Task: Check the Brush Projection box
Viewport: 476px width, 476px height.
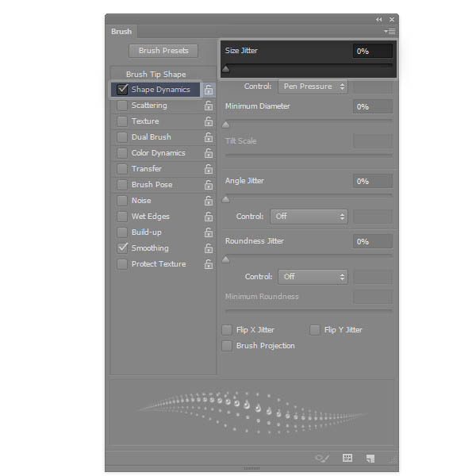Action: pyautogui.click(x=228, y=346)
